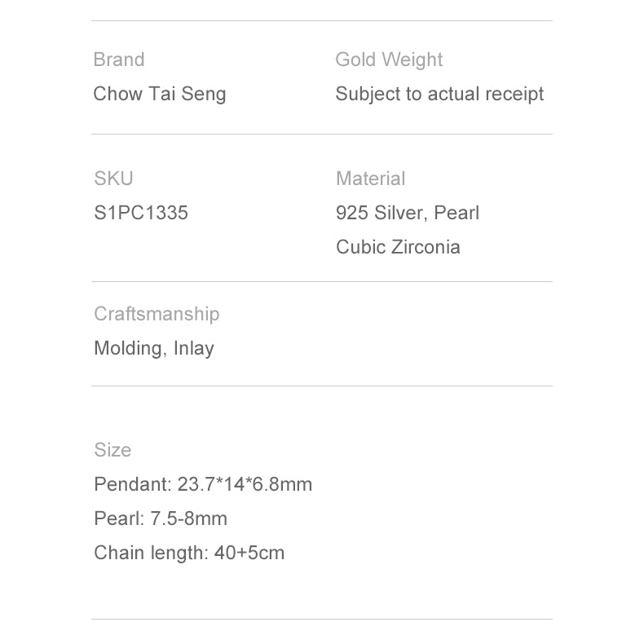This screenshot has width=644, height=644.
Task: Select the Chain length: 40+5cm line
Action: (x=189, y=553)
